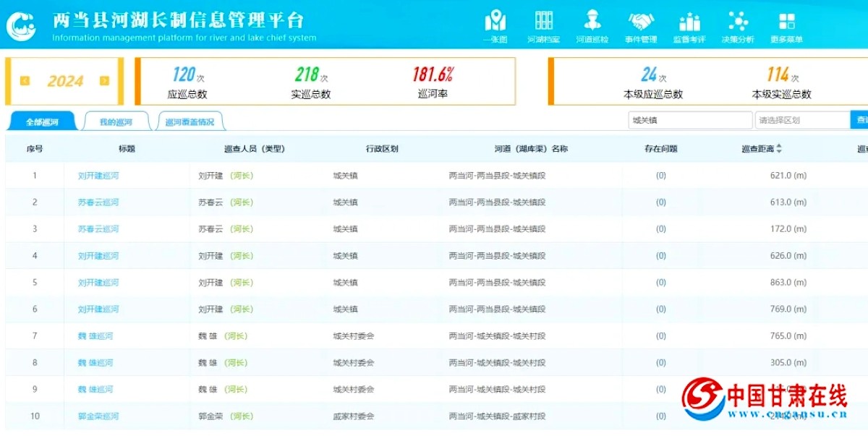Click the 河道巡检 inspector icon

(x=592, y=22)
